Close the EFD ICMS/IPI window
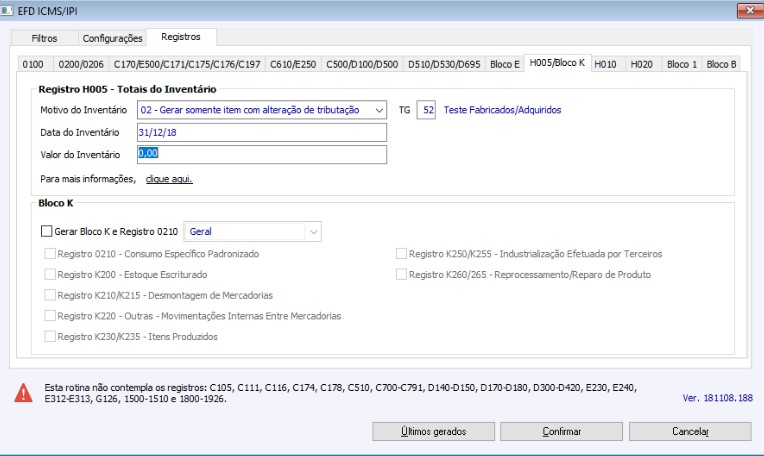This screenshot has width=764, height=456. 749,10
